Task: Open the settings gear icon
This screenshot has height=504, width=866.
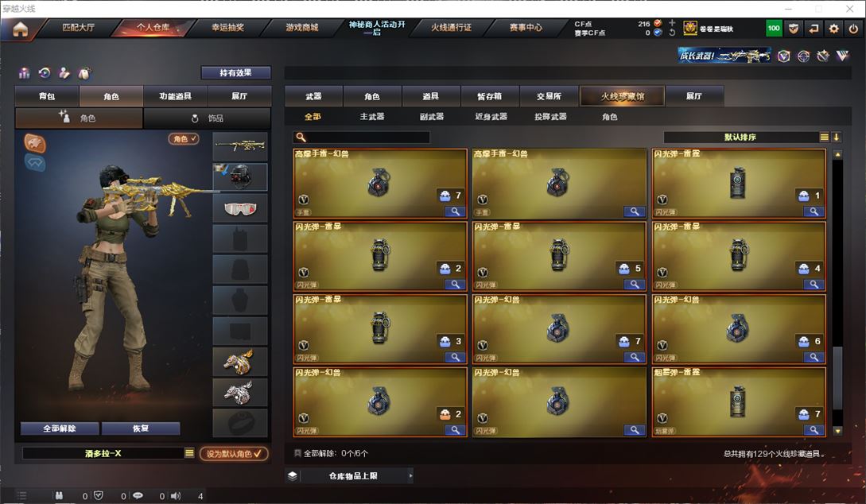Action: pyautogui.click(x=833, y=28)
